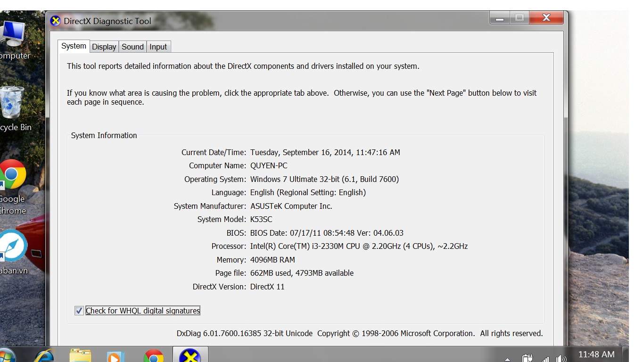Close the DirectX Diagnostic Tool window
This screenshot has height=362, width=644.
click(546, 18)
